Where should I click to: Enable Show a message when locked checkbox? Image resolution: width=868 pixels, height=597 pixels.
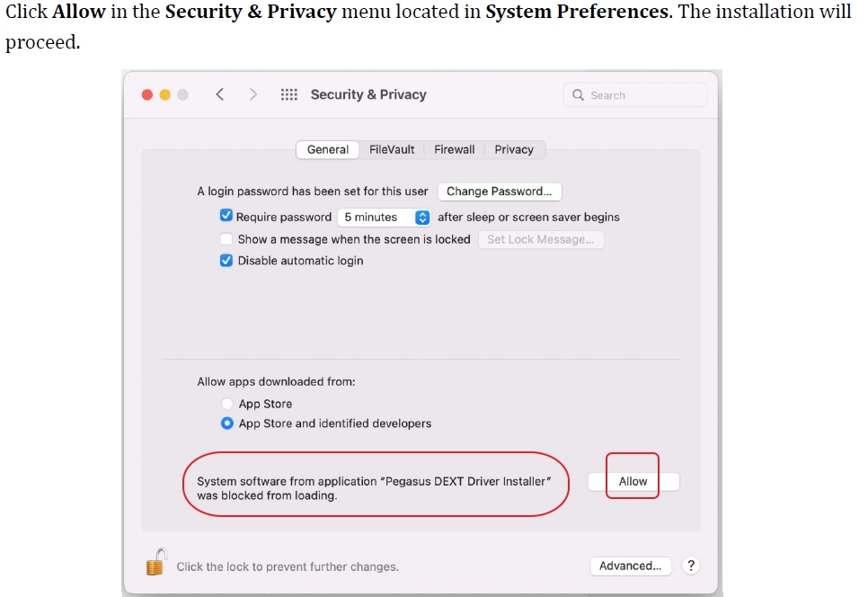[x=226, y=239]
